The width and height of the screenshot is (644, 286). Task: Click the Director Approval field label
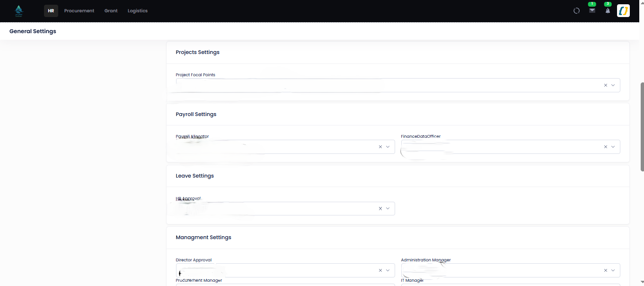[x=194, y=260]
